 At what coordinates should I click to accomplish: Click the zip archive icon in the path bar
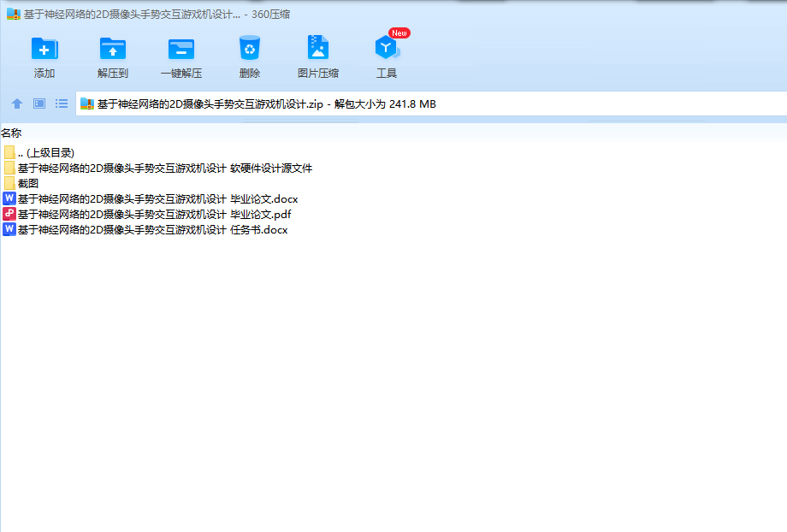coord(87,103)
